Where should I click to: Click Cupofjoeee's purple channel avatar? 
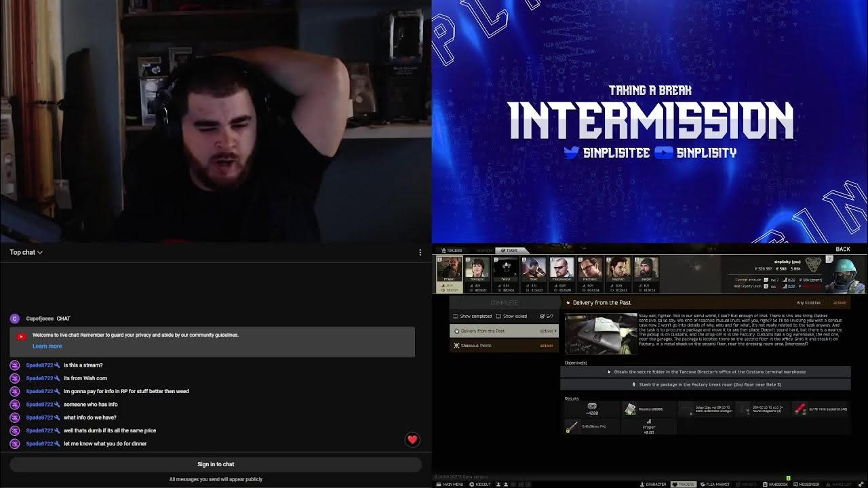tap(15, 319)
